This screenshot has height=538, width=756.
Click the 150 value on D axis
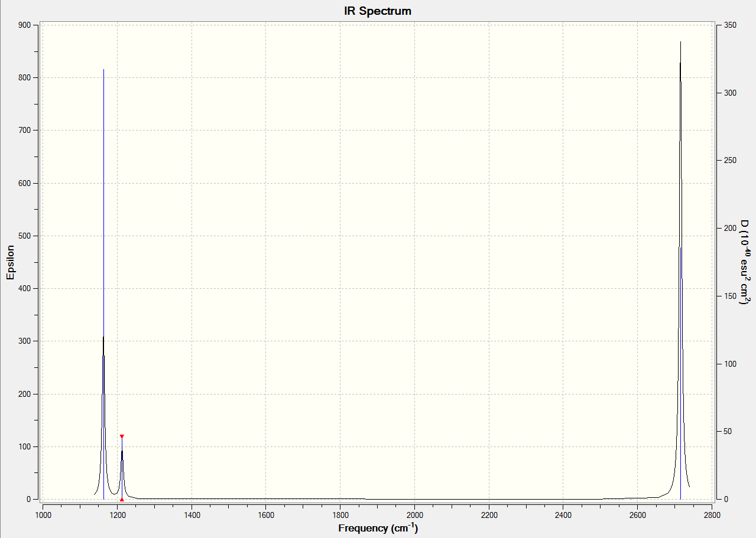[729, 296]
